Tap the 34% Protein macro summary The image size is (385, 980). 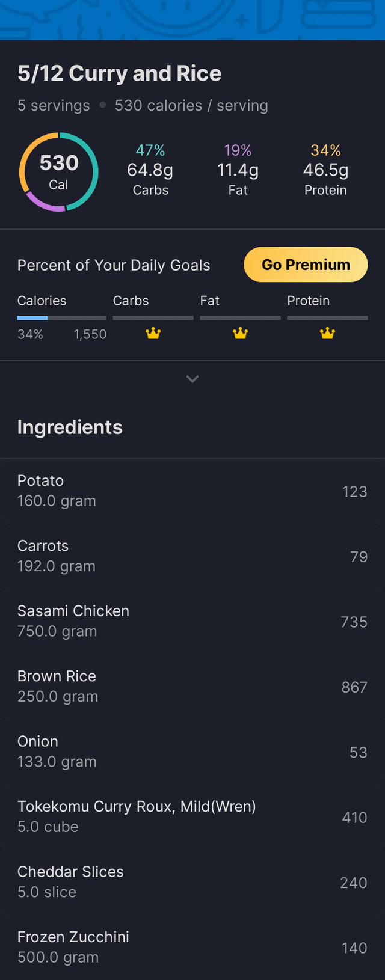tap(325, 170)
